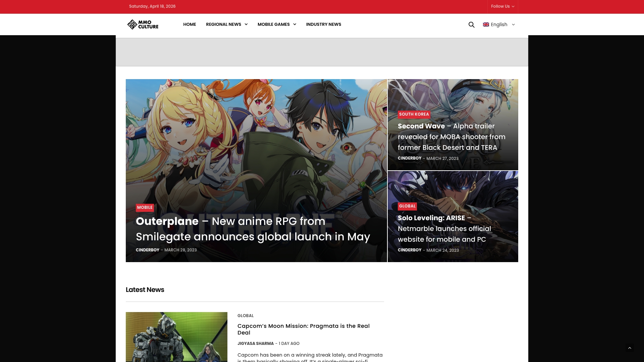Select the GLOBAL tag on Solo Leveling
The image size is (644, 362).
coord(407,206)
